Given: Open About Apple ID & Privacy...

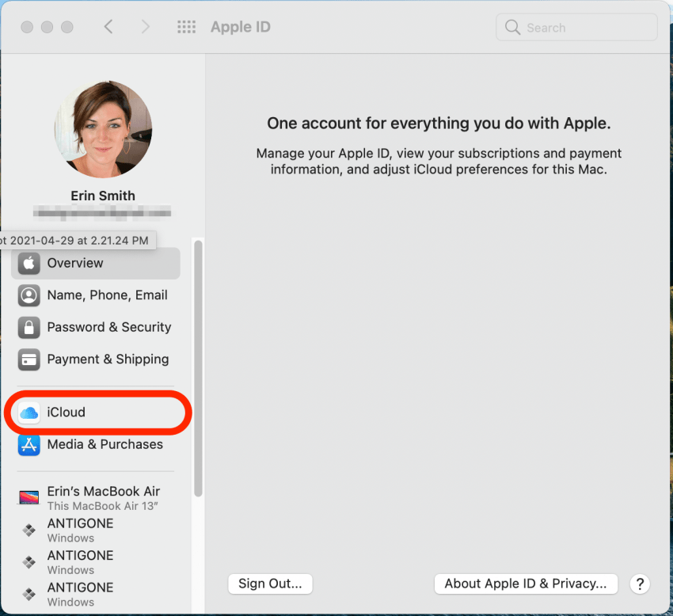Looking at the screenshot, I should tap(526, 584).
